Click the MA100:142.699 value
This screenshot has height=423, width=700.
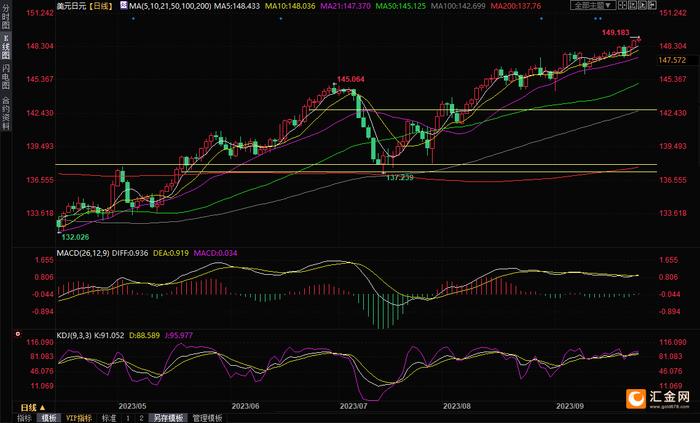coord(458,6)
